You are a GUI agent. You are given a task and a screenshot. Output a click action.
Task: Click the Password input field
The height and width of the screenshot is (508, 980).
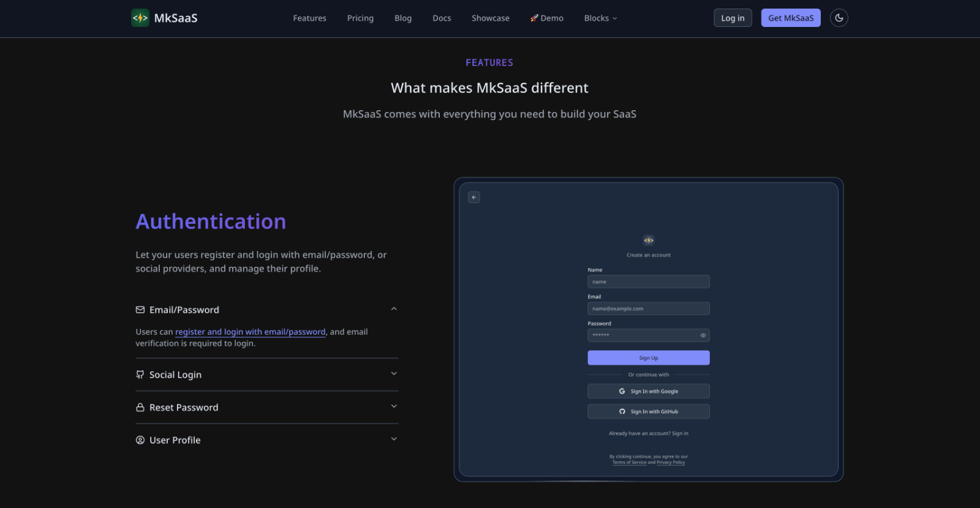coord(649,335)
